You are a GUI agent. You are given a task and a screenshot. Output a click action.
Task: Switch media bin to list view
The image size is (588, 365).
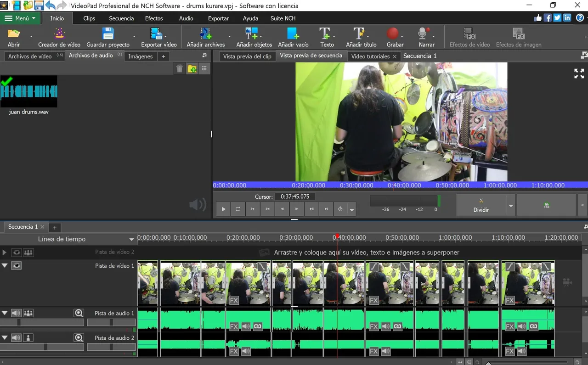coord(204,69)
